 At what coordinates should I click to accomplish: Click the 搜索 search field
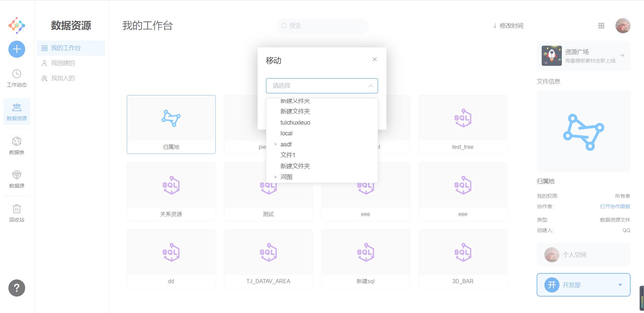point(323,26)
